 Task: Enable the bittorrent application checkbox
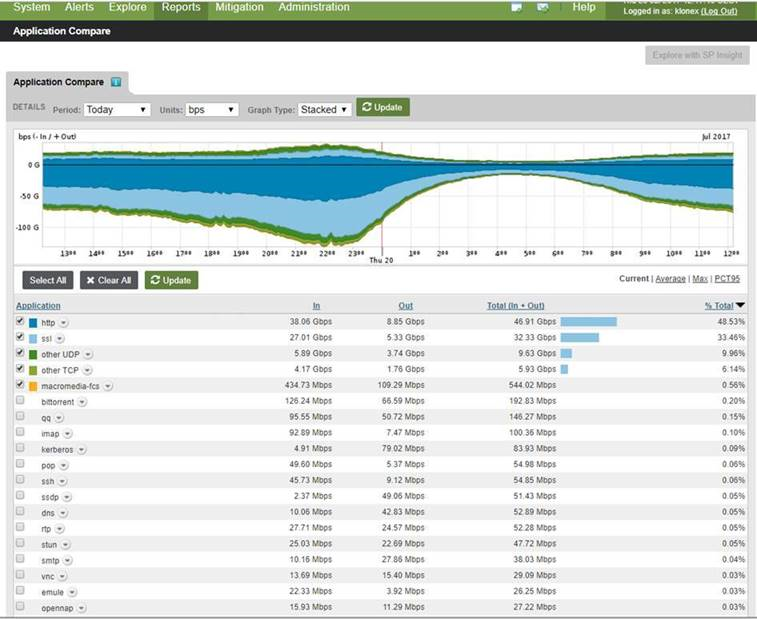tap(21, 401)
